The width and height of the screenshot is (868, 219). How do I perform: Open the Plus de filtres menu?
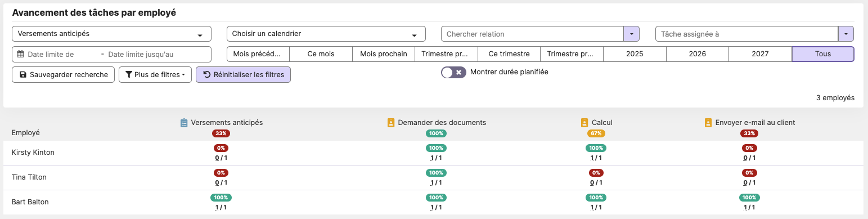pyautogui.click(x=155, y=75)
